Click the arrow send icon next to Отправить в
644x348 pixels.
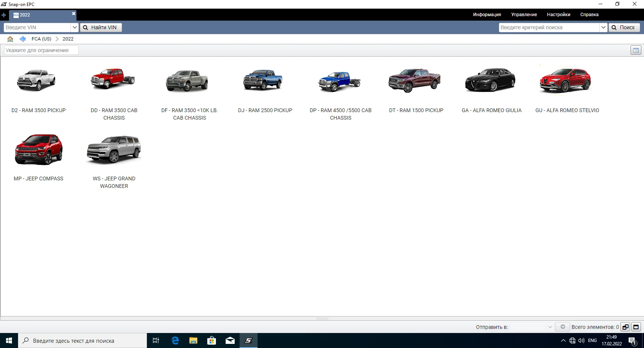(562, 327)
